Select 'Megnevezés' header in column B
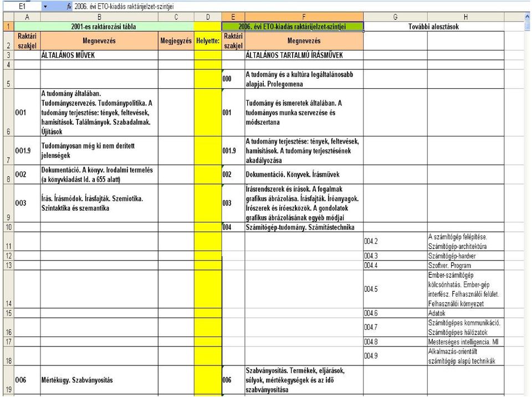Screen dimensions: 532x397 [99, 40]
